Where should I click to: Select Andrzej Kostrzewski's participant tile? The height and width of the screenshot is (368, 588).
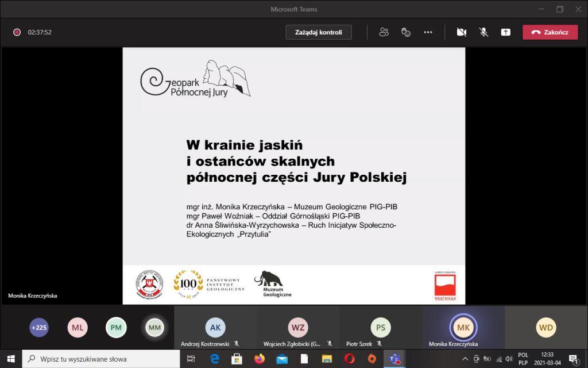[215, 328]
